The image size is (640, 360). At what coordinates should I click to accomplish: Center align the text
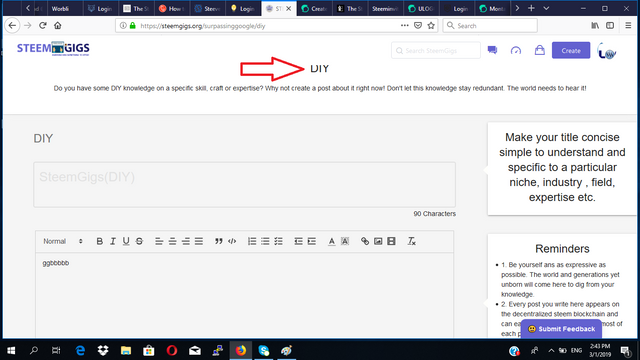173,241
